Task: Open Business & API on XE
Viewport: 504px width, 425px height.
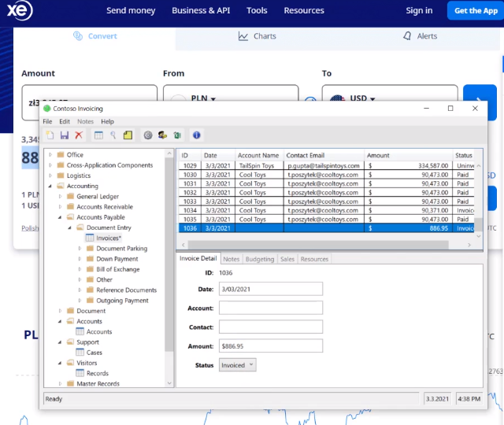Action: point(201,10)
